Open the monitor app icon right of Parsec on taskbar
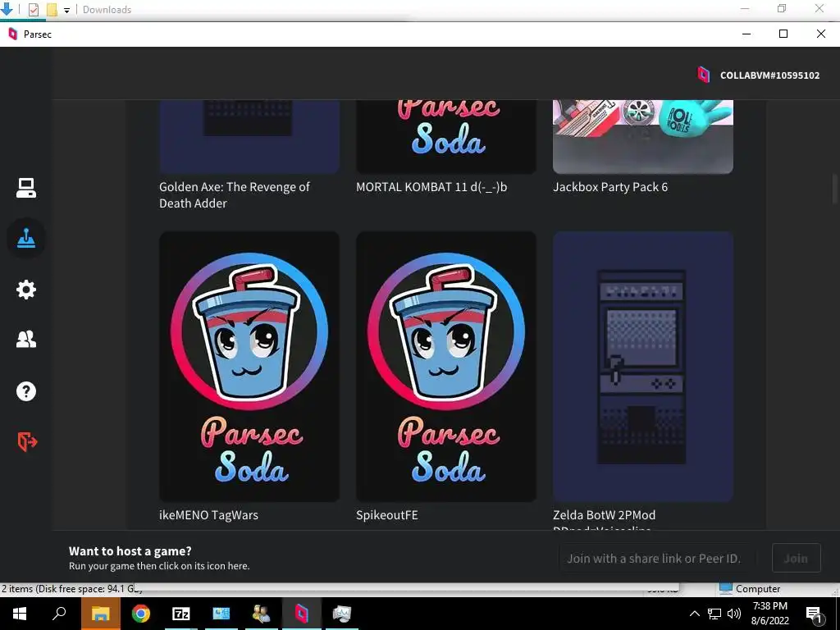Screen dimensions: 840x630 (341, 614)
